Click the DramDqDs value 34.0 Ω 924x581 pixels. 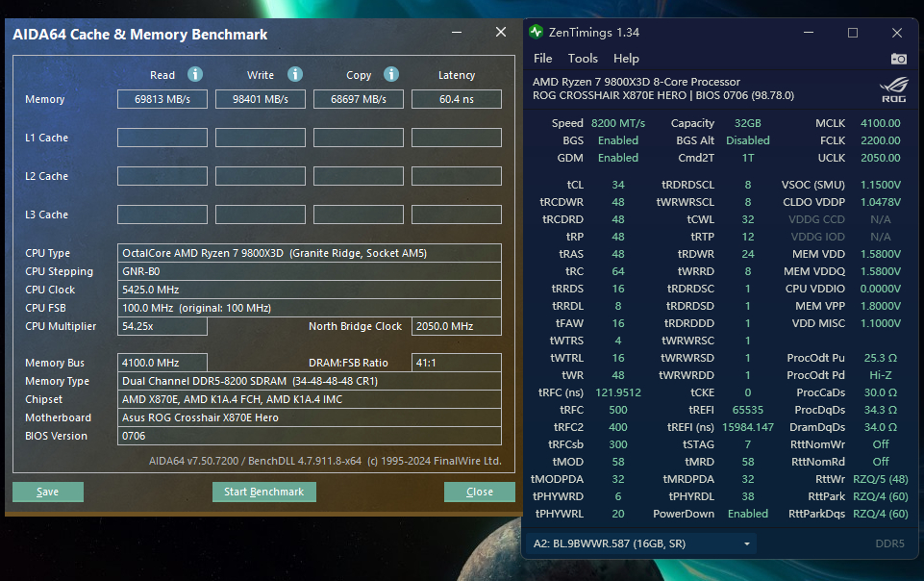[881, 427]
